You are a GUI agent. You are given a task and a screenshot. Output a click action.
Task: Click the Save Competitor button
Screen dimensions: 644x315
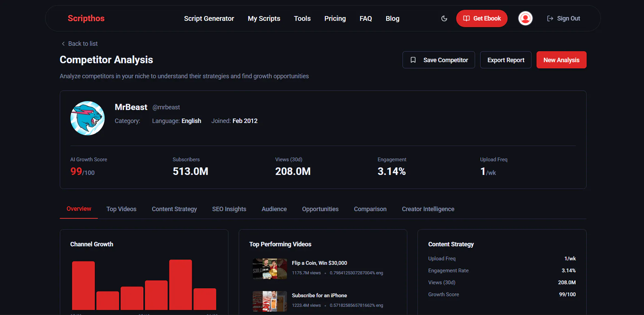tap(439, 60)
